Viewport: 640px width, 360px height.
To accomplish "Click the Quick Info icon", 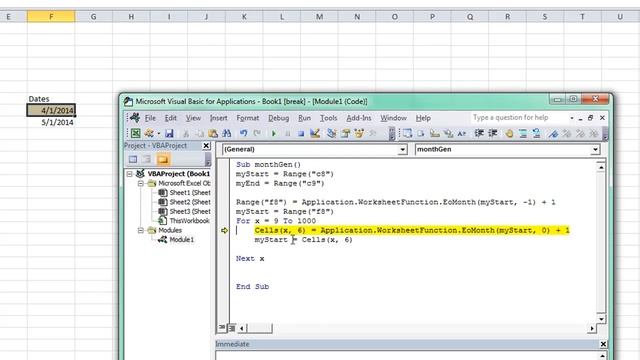I will 435,133.
